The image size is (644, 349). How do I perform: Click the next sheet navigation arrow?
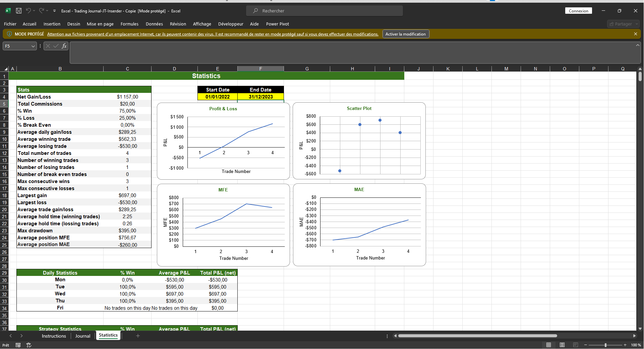(21, 336)
